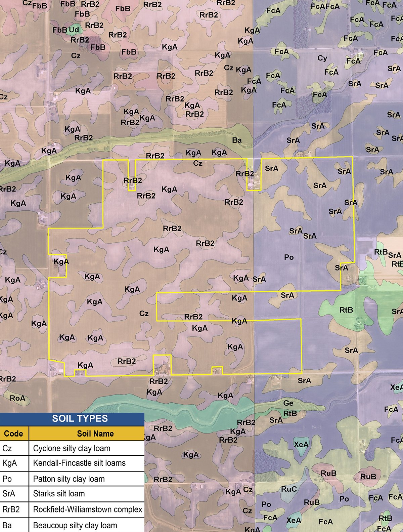This screenshot has height=532, width=403.
Task: Click the Cyclone silty clay loam row
Action: tap(72, 448)
